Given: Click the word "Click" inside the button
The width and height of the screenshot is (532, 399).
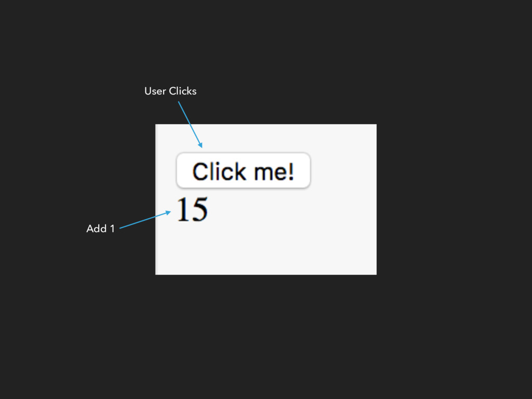Looking at the screenshot, I should 219,171.
